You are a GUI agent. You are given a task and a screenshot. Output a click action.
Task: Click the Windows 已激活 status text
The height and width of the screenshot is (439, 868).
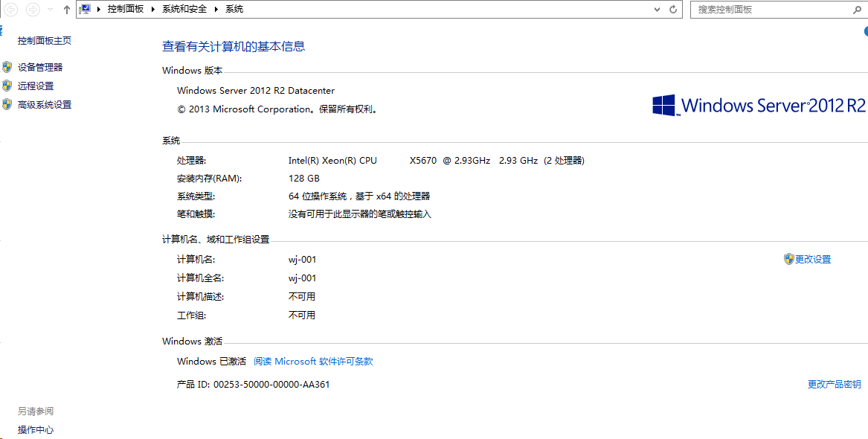tap(211, 362)
